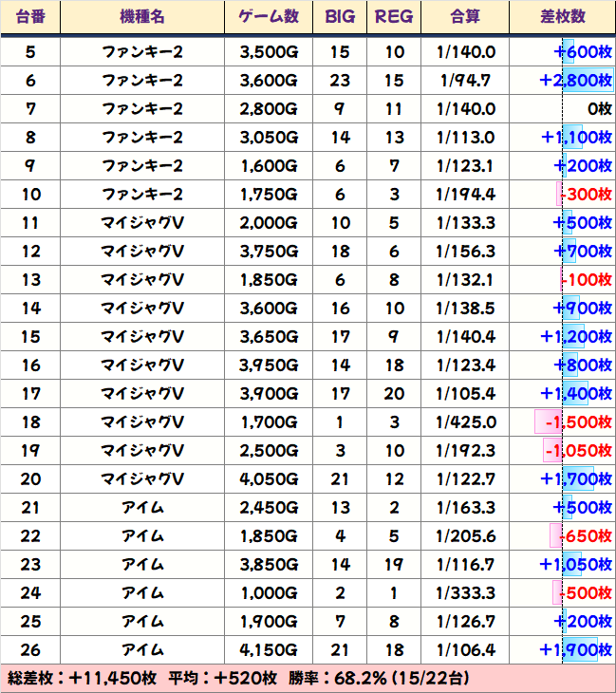
Task: Click the 4,150G game count cell
Action: pyautogui.click(x=270, y=650)
